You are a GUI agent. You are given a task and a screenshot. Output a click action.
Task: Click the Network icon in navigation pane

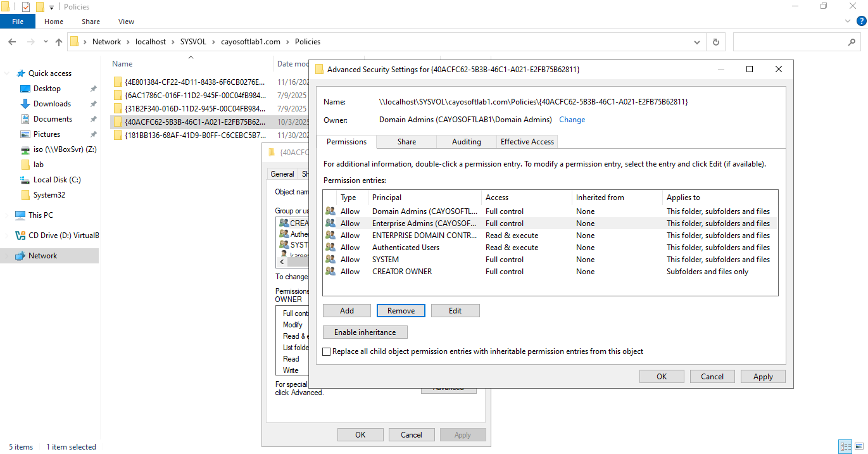point(20,256)
